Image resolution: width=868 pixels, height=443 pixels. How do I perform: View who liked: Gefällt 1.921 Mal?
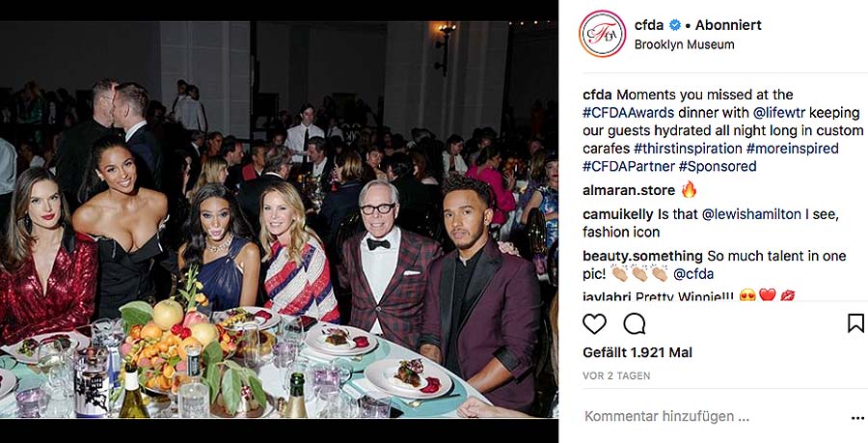point(637,352)
